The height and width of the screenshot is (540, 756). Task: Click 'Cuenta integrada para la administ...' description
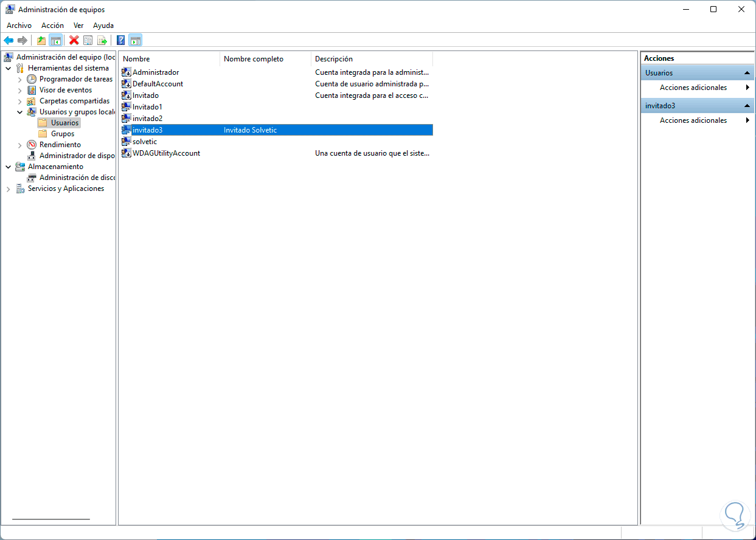[372, 72]
